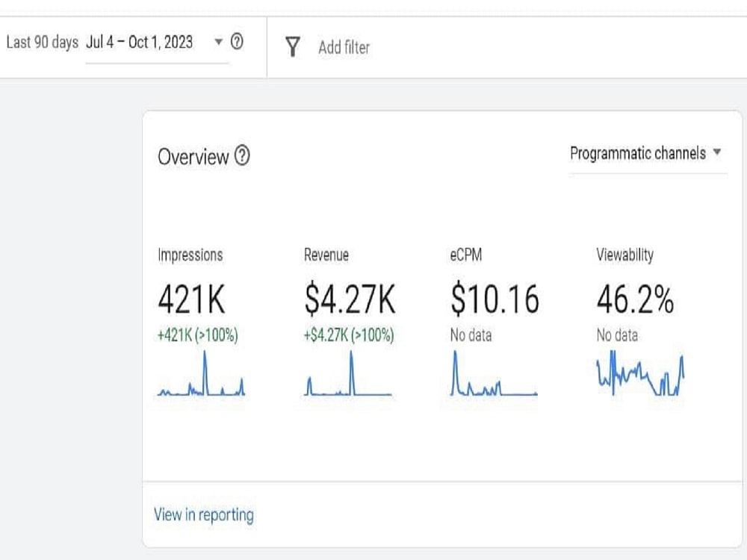Click the Impressions 421K value
This screenshot has width=747, height=560.
[191, 299]
